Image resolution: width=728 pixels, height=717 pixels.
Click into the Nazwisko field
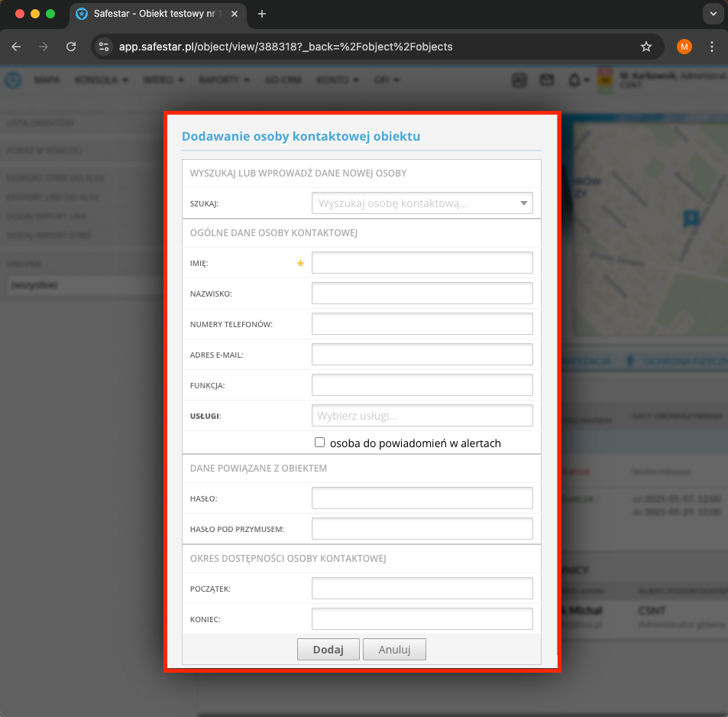(x=422, y=294)
